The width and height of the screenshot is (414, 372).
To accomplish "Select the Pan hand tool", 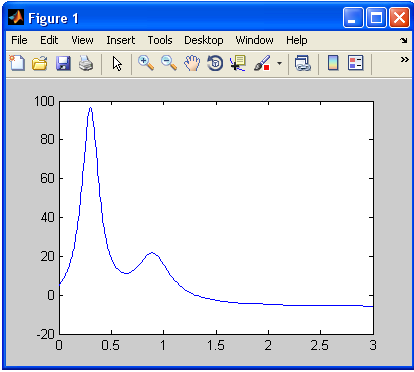I will [192, 63].
